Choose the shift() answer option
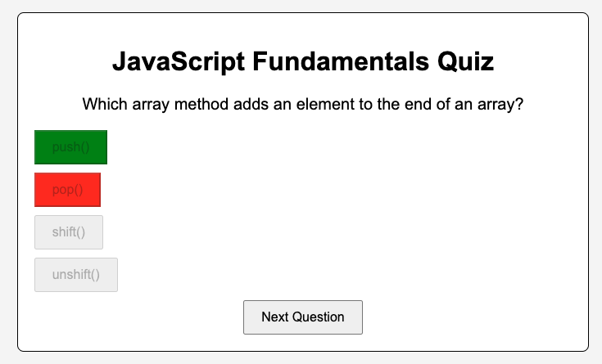Viewport: 602px width, 364px height. pos(69,232)
